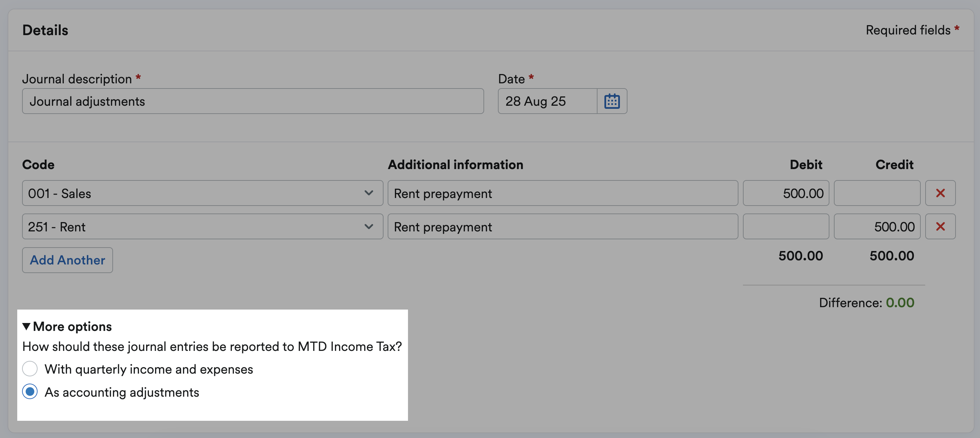Open the 251 - Rent code dropdown

202,227
